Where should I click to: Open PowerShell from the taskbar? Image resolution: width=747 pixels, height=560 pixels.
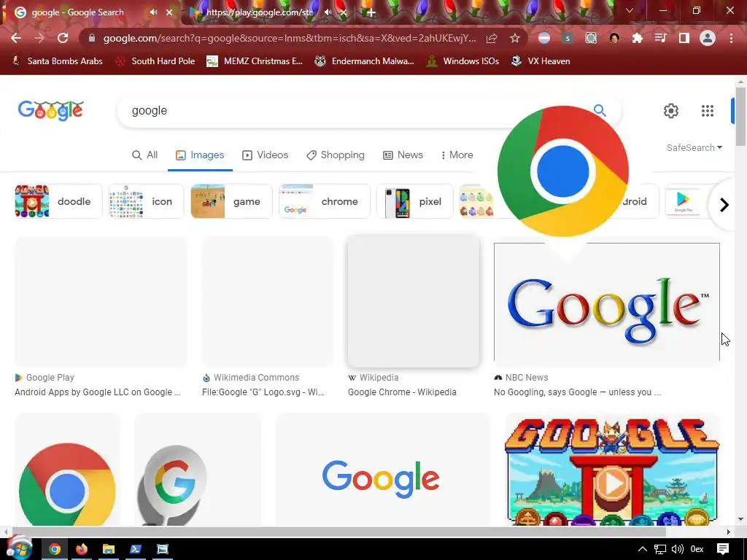(136, 550)
